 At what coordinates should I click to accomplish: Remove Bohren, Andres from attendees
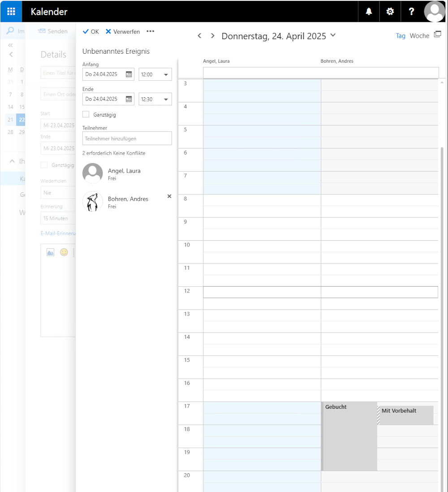169,196
